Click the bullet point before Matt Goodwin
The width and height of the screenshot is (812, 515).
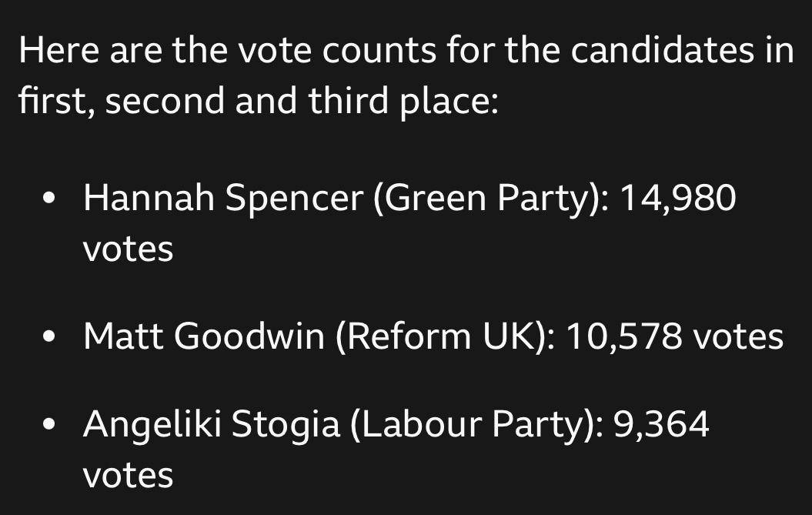[51, 336]
